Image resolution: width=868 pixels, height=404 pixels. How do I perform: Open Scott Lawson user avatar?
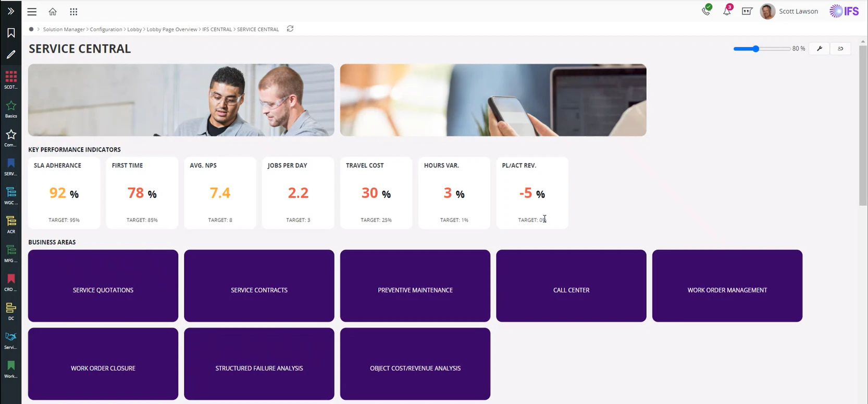[767, 11]
